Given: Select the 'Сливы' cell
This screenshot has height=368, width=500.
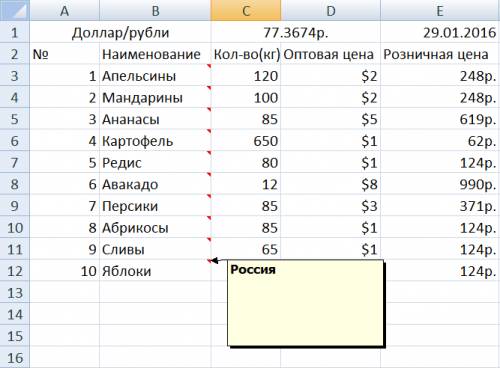Looking at the screenshot, I should pos(155,249).
